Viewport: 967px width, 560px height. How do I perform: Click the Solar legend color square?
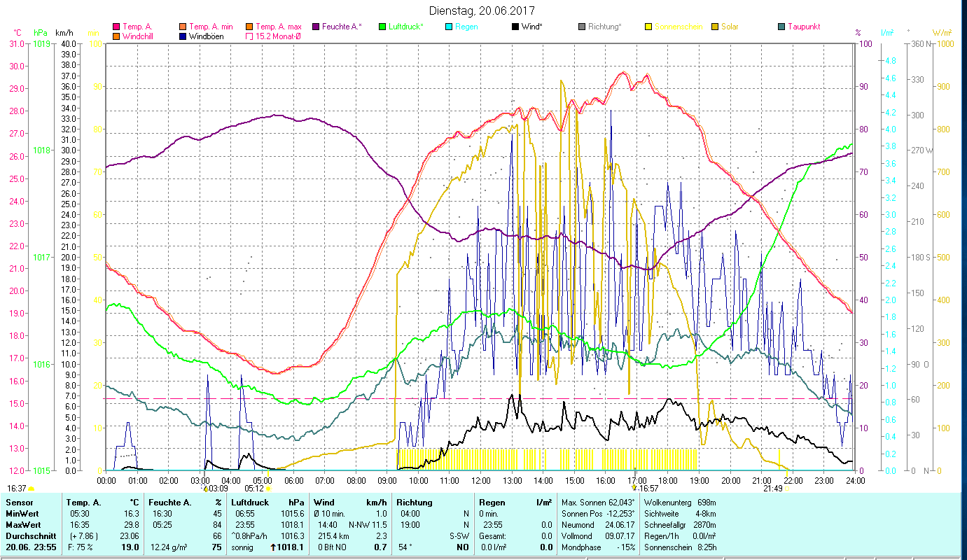[x=714, y=27]
